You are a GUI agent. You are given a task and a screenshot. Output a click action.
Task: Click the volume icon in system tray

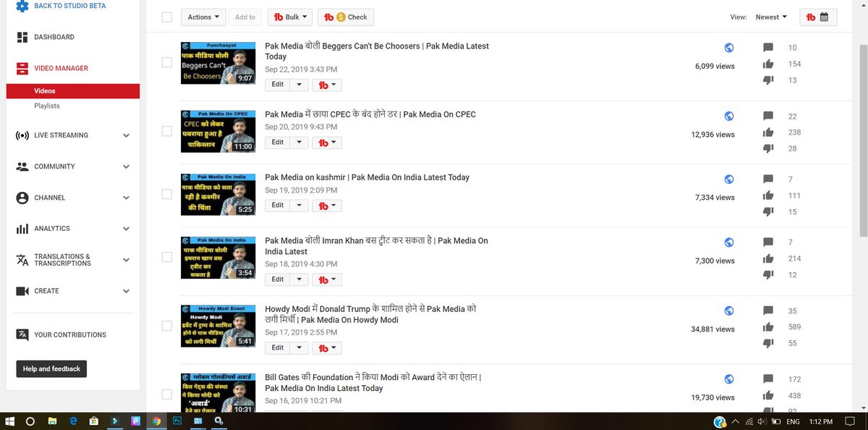pos(762,421)
